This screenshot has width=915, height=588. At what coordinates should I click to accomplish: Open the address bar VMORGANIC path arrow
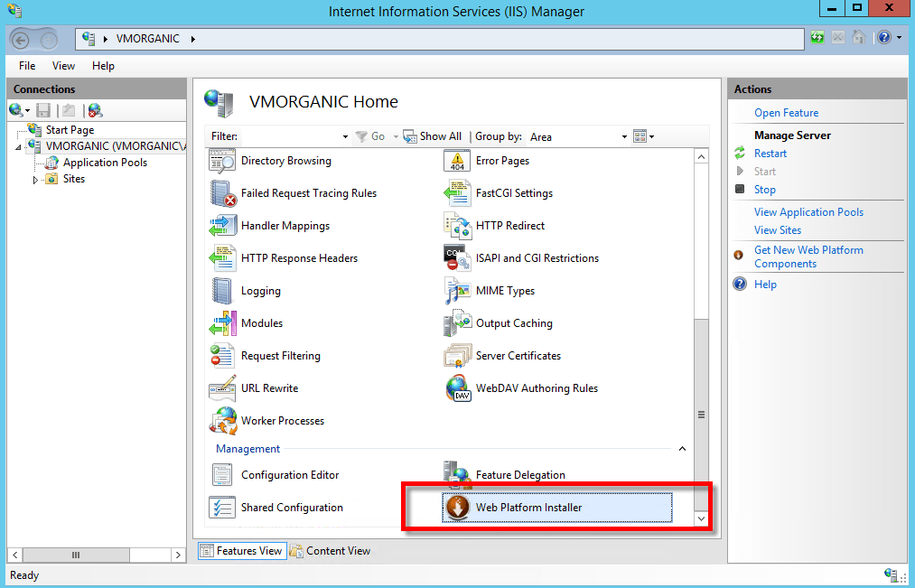point(192,39)
